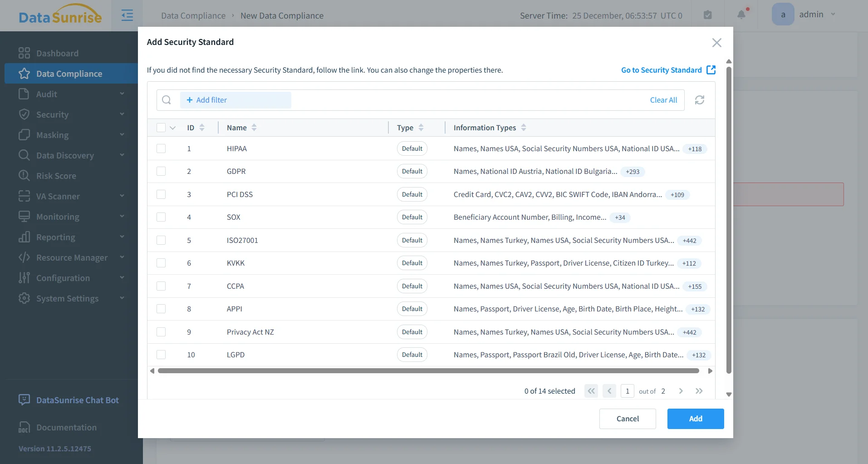The height and width of the screenshot is (464, 868).
Task: Click the notification bell icon
Action: coord(741,15)
